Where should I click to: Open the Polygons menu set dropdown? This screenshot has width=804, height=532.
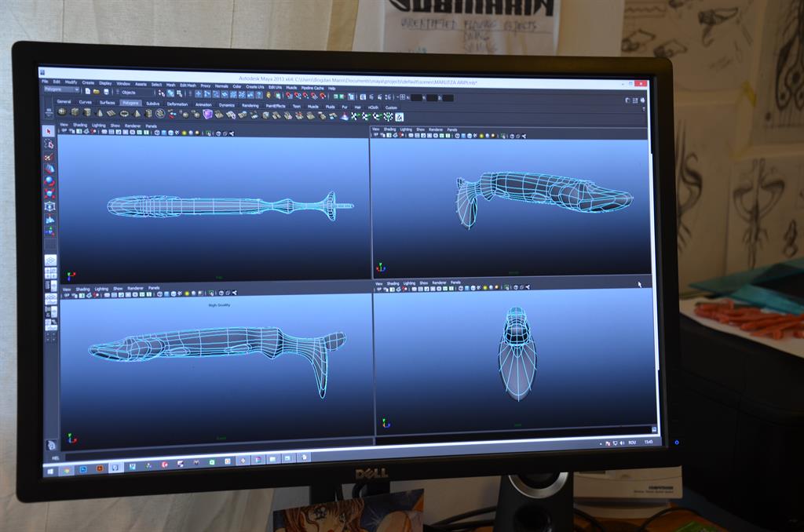(61, 89)
